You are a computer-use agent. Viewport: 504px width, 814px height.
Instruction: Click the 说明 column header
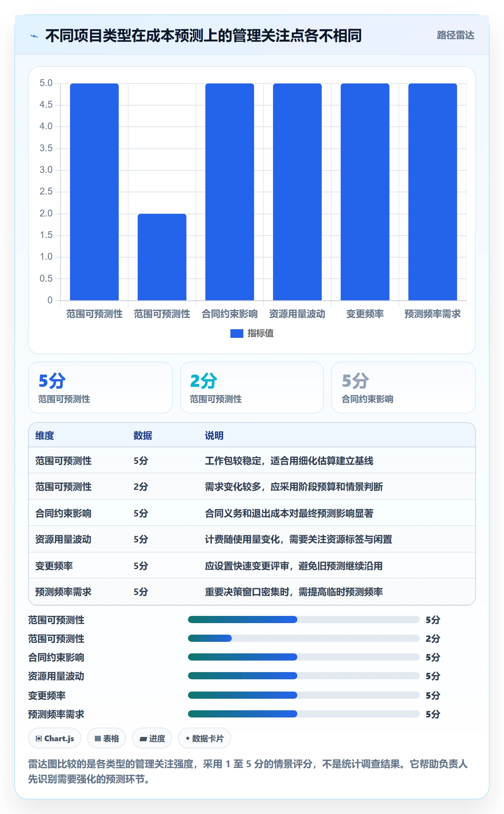214,435
